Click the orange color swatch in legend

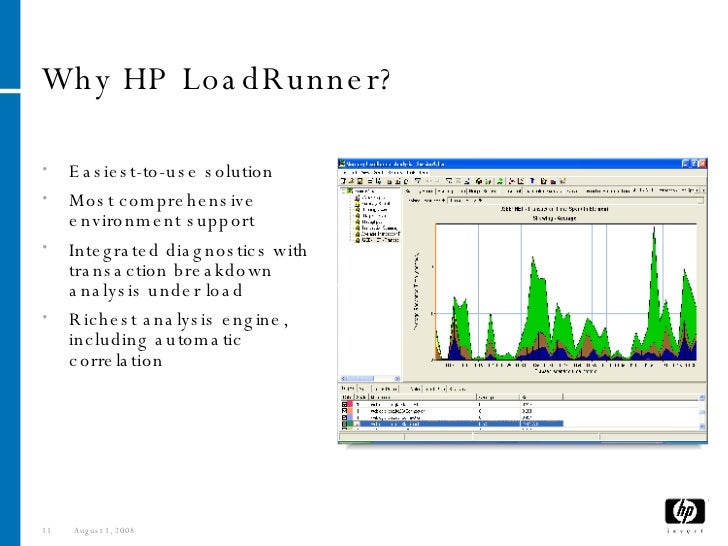click(350, 411)
